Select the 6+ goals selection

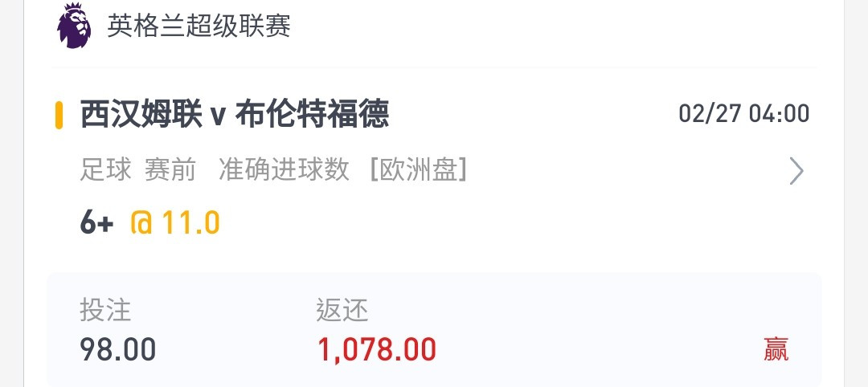click(97, 223)
